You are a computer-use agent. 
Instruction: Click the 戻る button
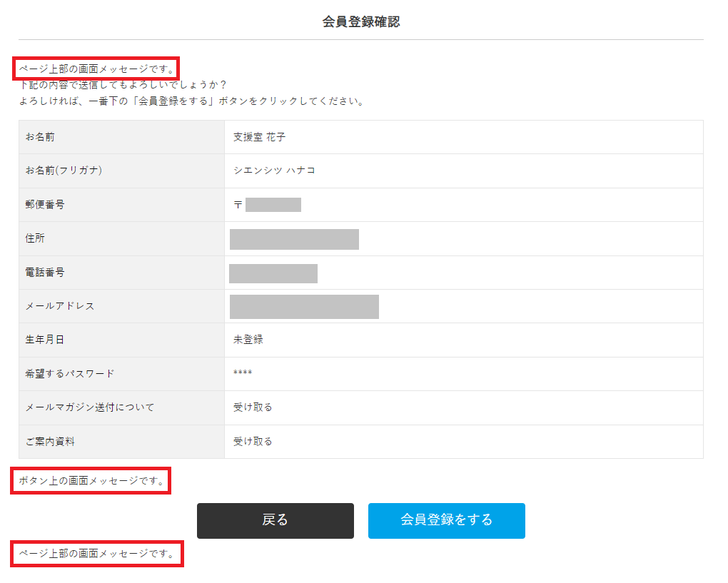tap(275, 520)
